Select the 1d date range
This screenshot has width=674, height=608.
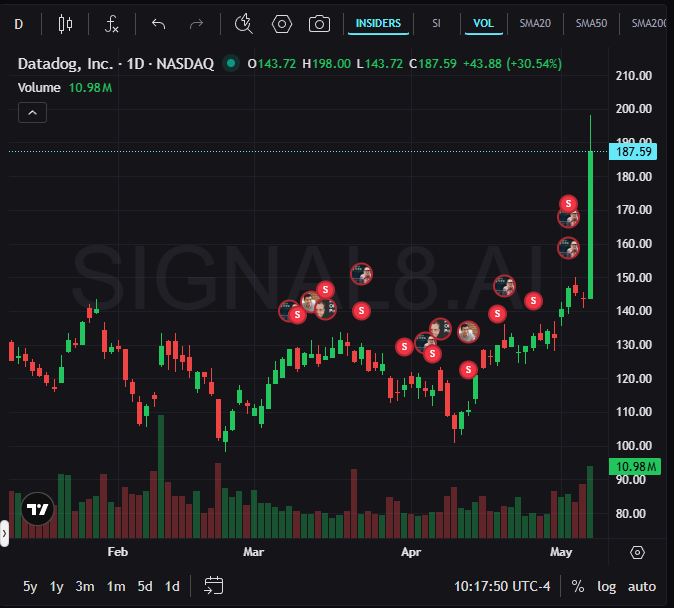(172, 586)
